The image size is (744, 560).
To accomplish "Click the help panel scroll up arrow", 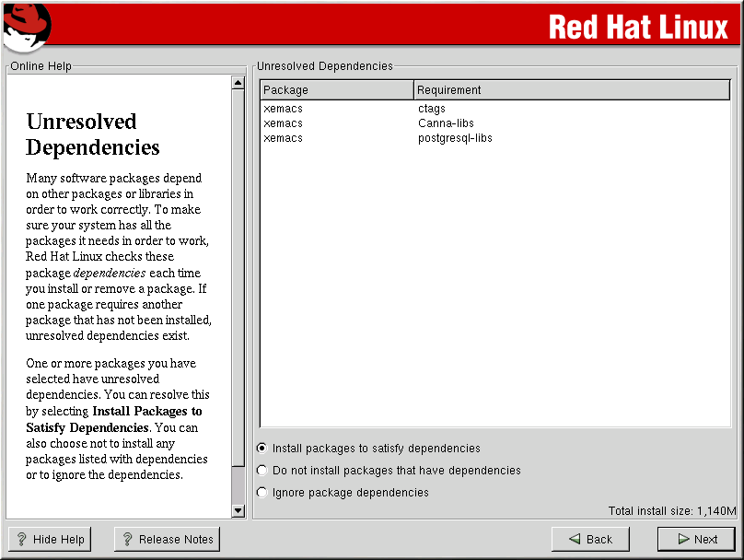I will click(238, 83).
